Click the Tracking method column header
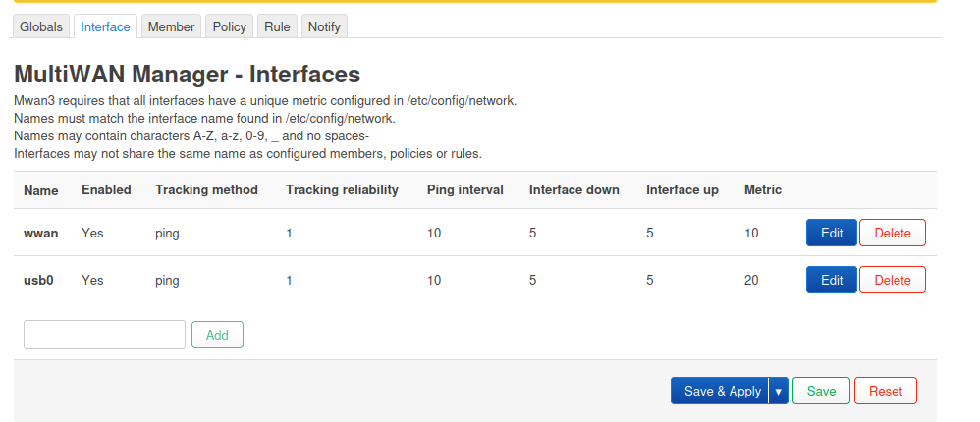The height and width of the screenshot is (422, 980). point(206,189)
